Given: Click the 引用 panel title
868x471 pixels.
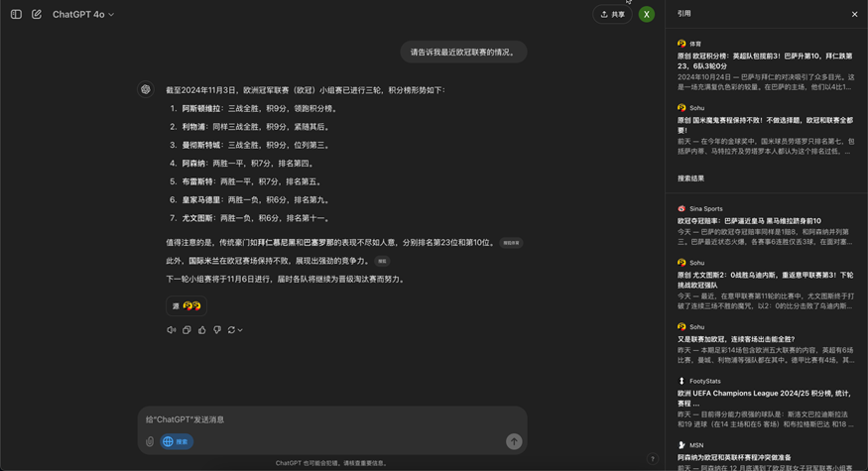Looking at the screenshot, I should tap(684, 13).
